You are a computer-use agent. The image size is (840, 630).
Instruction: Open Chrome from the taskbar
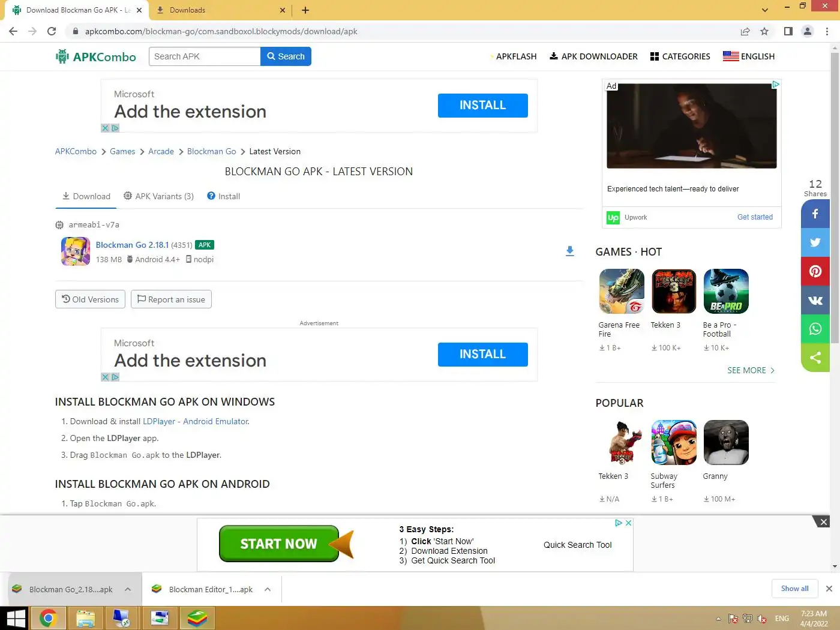click(x=48, y=618)
